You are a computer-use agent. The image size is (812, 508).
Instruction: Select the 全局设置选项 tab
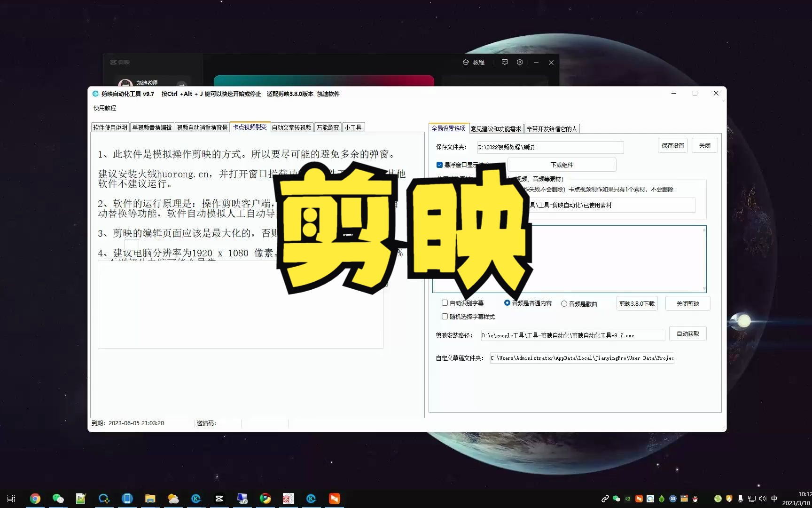[x=449, y=128]
